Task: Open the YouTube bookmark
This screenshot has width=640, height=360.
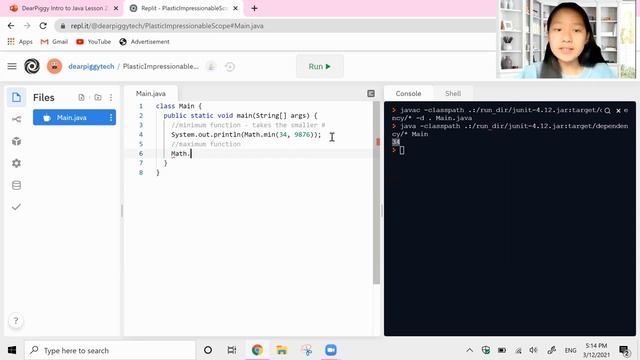Action: click(93, 42)
